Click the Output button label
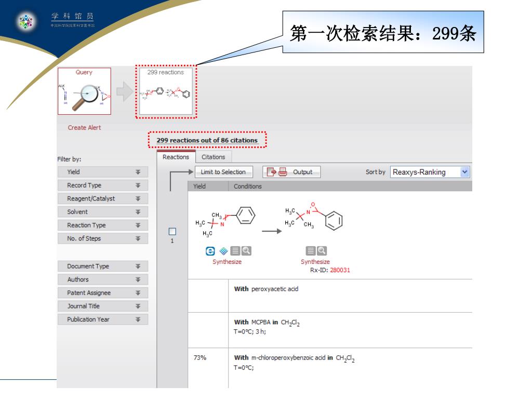Image resolution: width=532 pixels, height=399 pixels. coord(303,172)
